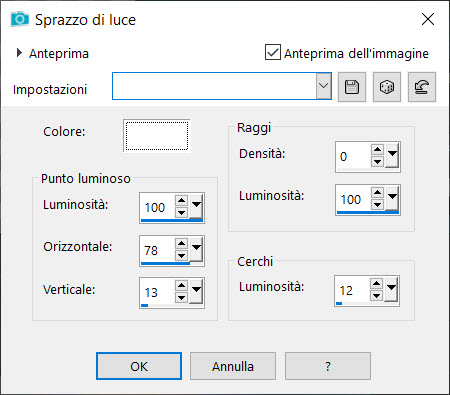Expand the Anteprima preview section
The image size is (450, 395).
(x=19, y=53)
